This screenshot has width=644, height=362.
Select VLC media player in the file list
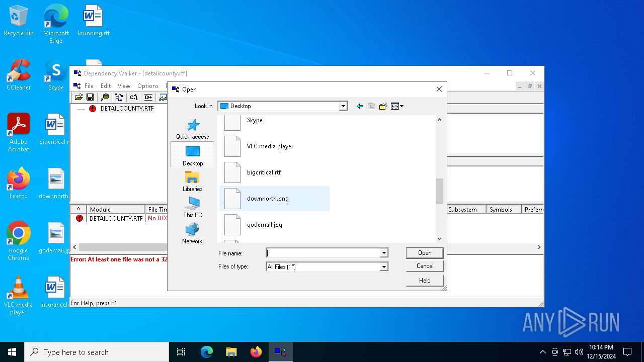coord(274,146)
